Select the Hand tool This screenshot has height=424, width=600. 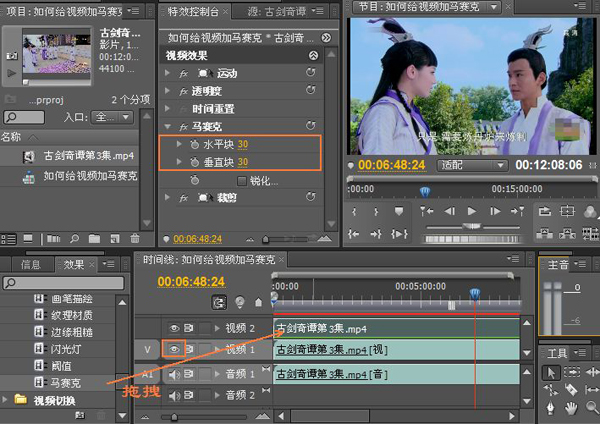coord(571,408)
